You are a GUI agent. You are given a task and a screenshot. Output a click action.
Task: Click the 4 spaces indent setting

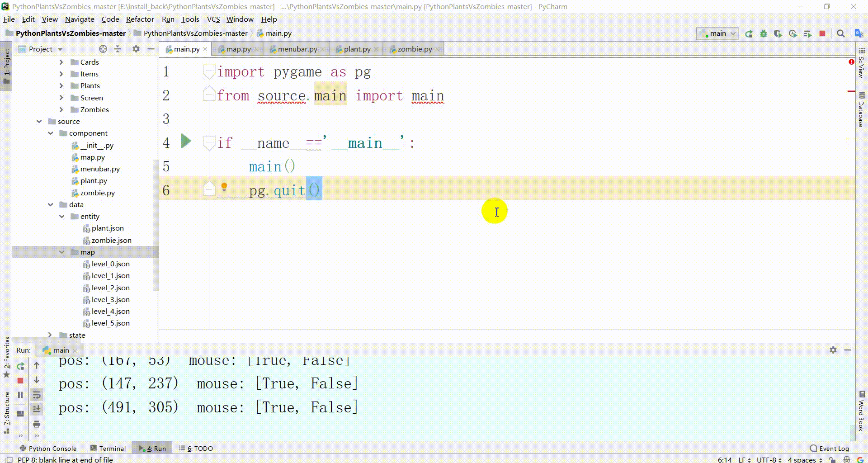(805, 459)
